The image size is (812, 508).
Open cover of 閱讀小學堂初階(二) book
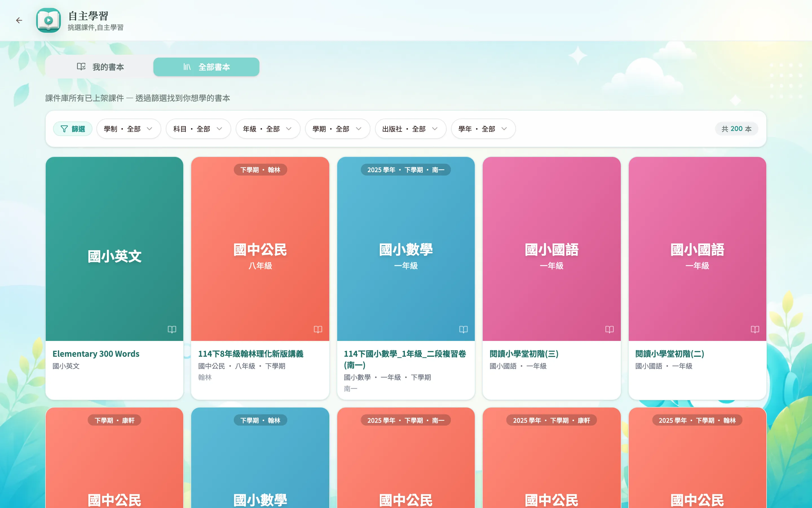pos(697,249)
